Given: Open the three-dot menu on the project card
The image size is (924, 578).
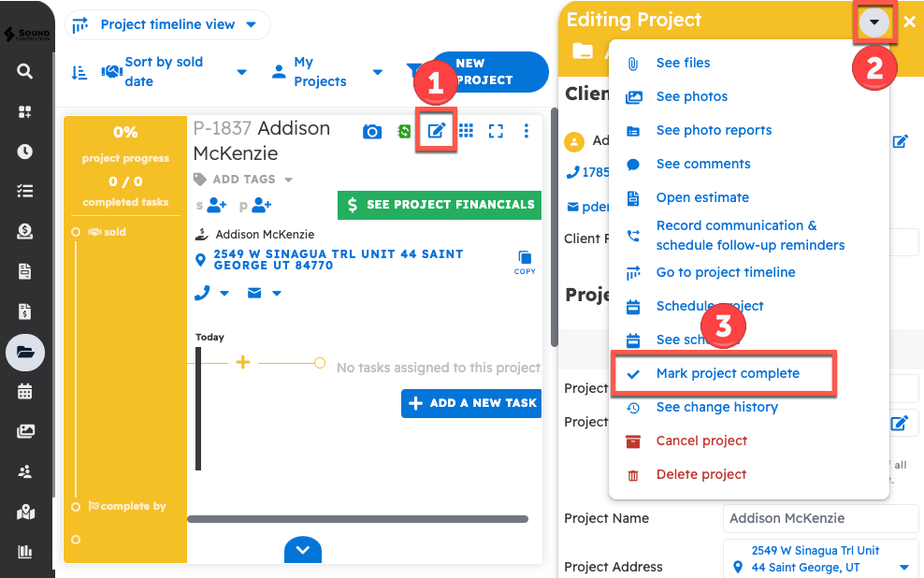Looking at the screenshot, I should (x=526, y=131).
